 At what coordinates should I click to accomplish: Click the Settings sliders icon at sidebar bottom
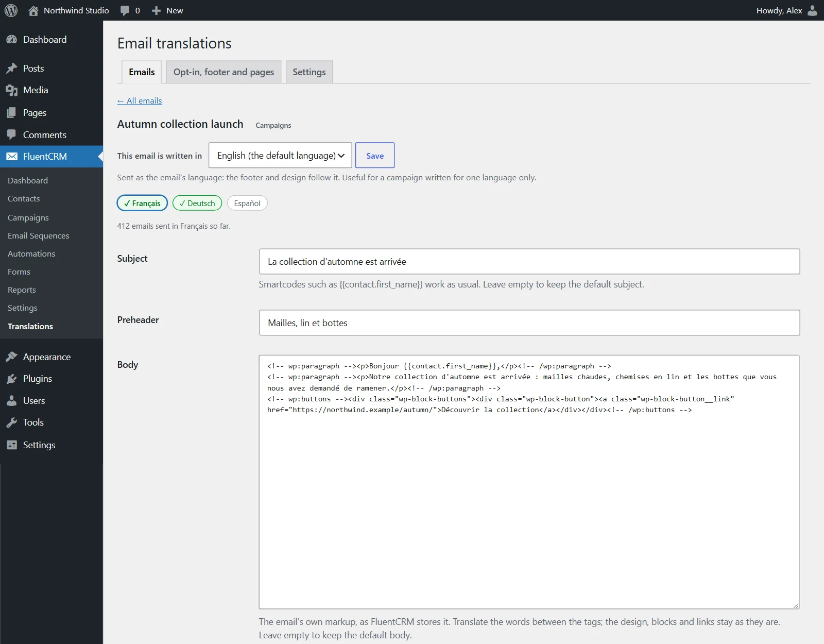[x=12, y=445]
